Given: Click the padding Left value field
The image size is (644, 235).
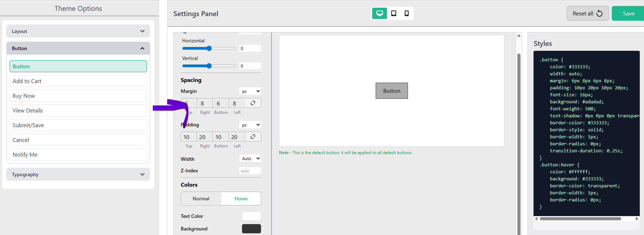Looking at the screenshot, I should [237, 137].
